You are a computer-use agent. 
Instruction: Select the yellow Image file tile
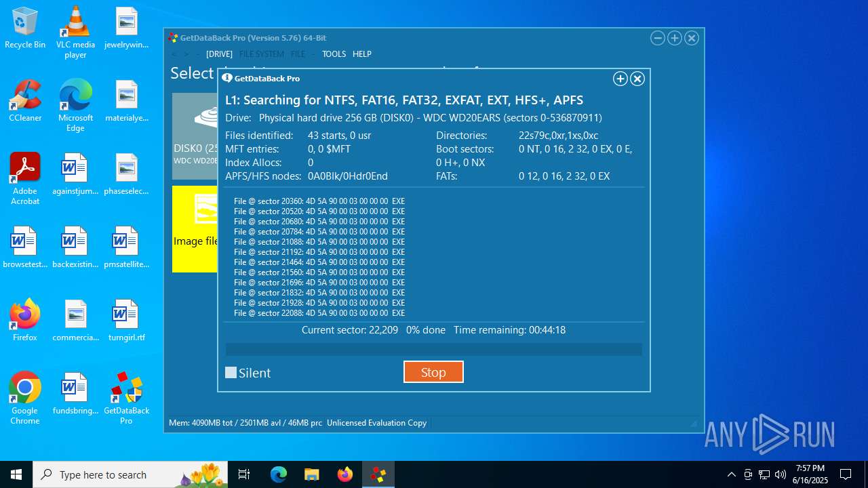click(195, 229)
